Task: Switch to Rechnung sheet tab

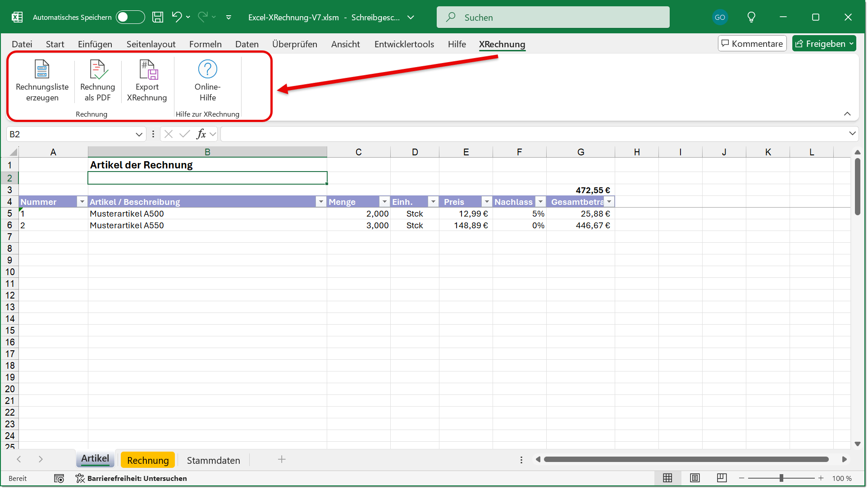Action: pos(148,460)
